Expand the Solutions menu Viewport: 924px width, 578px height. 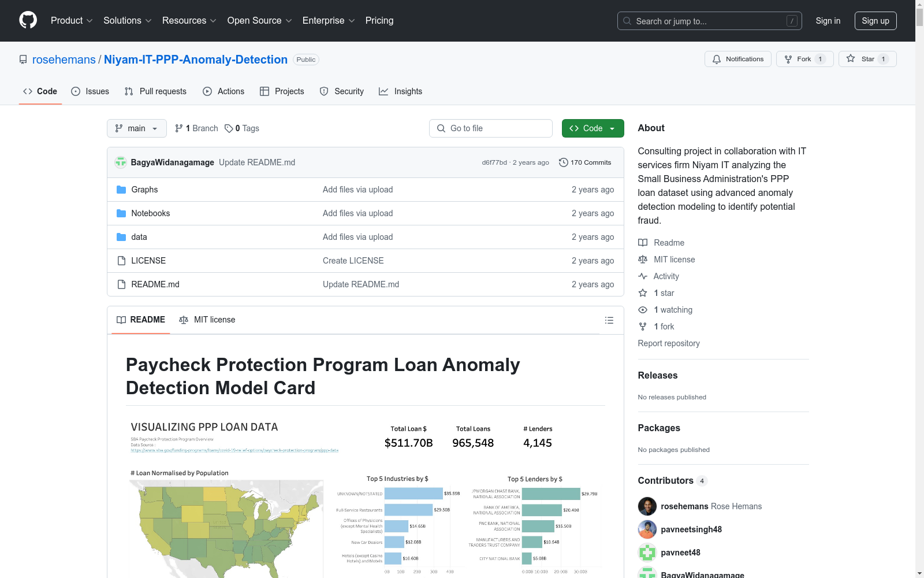[x=128, y=21]
